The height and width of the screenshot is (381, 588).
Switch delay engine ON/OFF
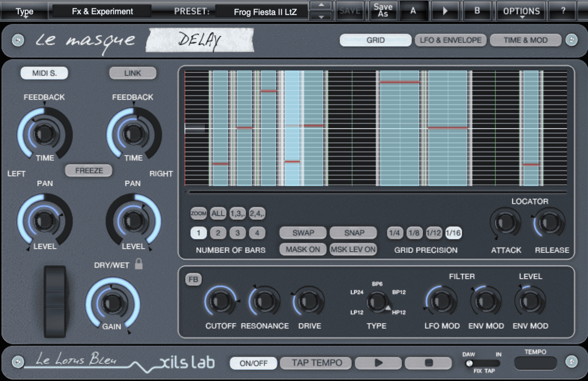pos(253,363)
